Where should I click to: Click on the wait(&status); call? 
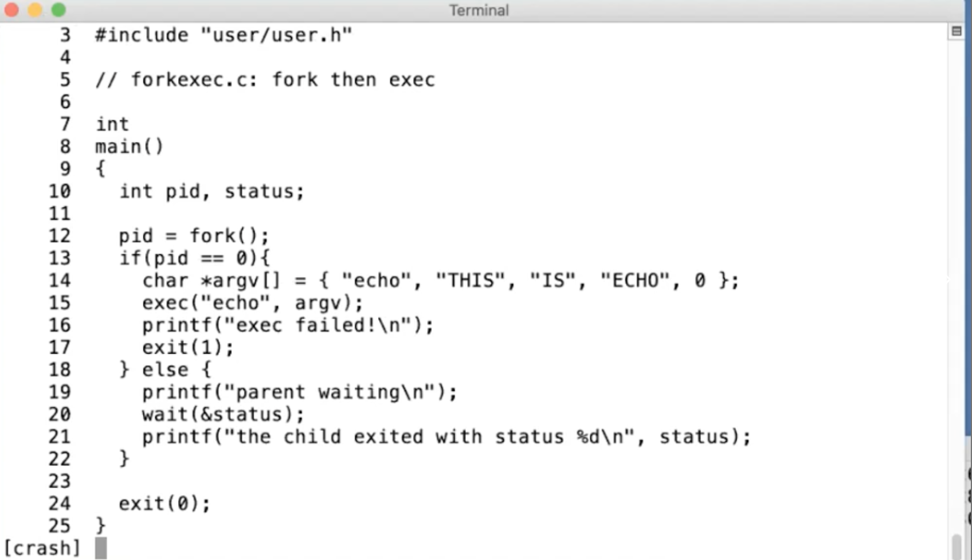(223, 414)
